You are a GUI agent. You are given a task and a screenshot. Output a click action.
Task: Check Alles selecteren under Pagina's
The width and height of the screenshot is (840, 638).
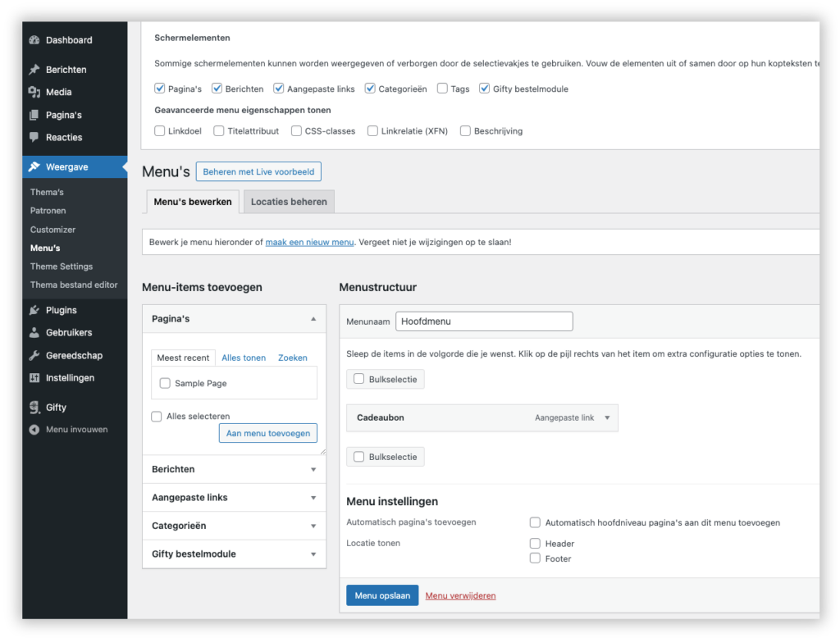tap(157, 417)
